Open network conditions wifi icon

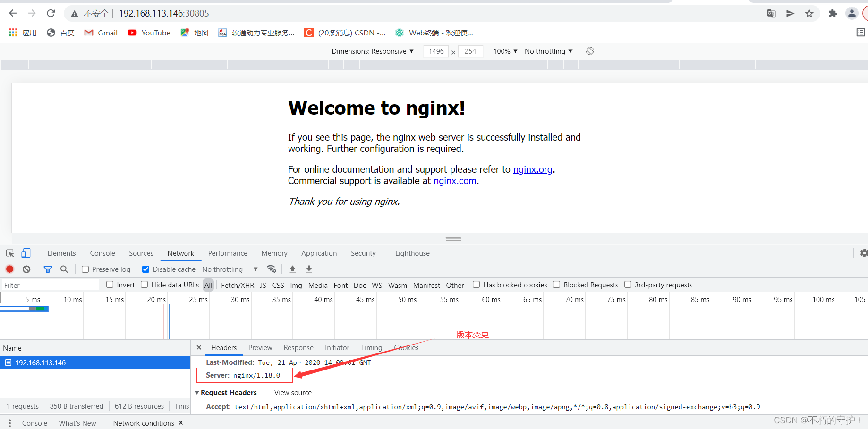[x=271, y=269]
